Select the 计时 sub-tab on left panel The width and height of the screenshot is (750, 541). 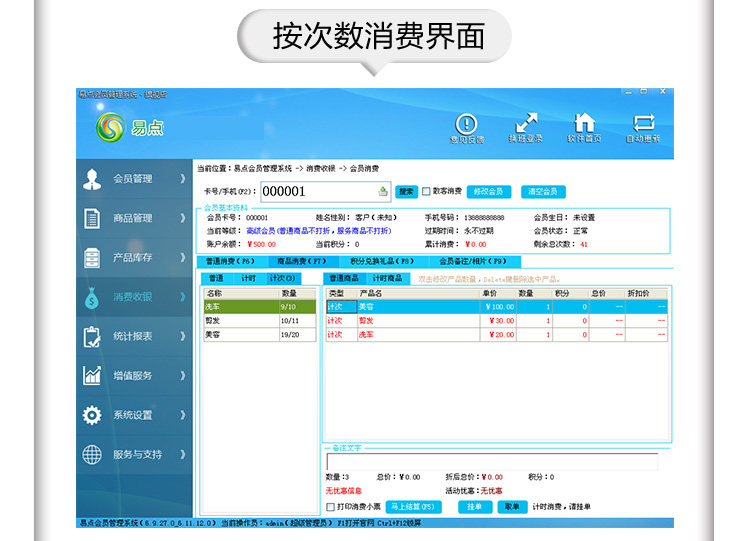248,278
